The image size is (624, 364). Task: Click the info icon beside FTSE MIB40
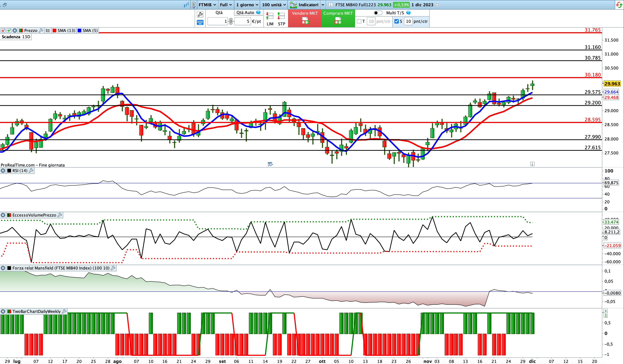331,5
